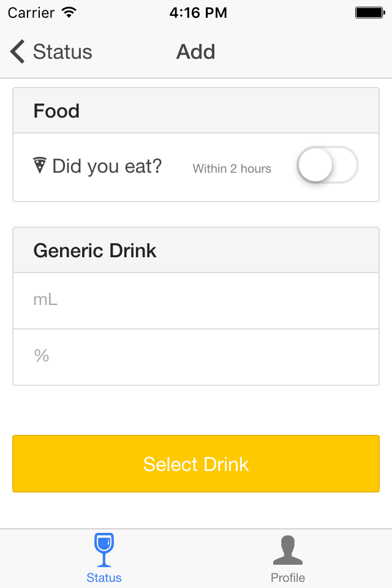Tap the wine glass Status icon
Viewport: 392px width, 588px height.
point(104,549)
